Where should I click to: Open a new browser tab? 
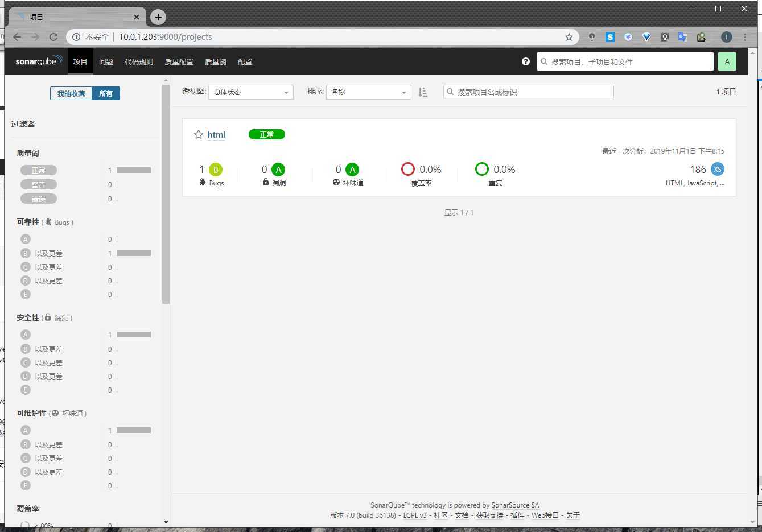[158, 17]
